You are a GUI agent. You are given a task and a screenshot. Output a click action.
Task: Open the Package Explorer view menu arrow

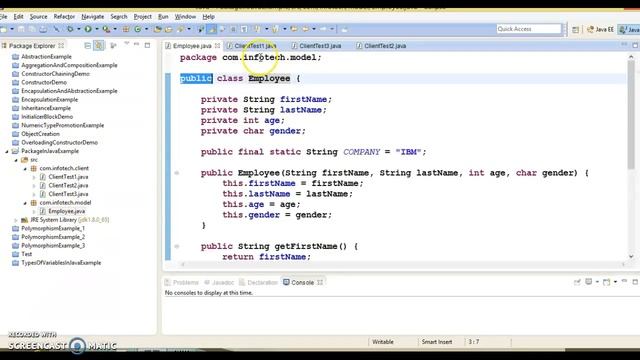coord(127,44)
